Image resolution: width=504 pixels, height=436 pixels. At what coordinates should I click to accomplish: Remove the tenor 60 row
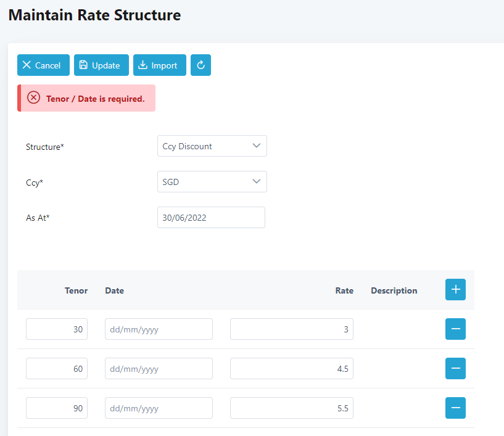(x=455, y=369)
